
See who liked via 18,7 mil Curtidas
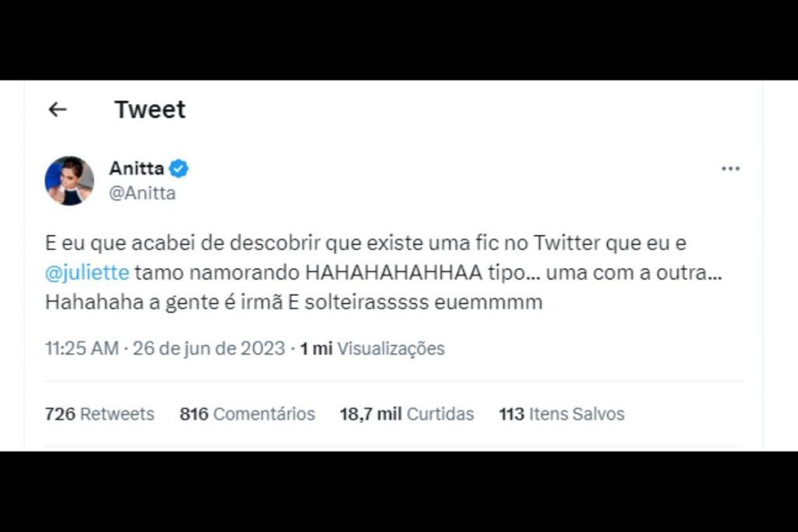(x=406, y=414)
